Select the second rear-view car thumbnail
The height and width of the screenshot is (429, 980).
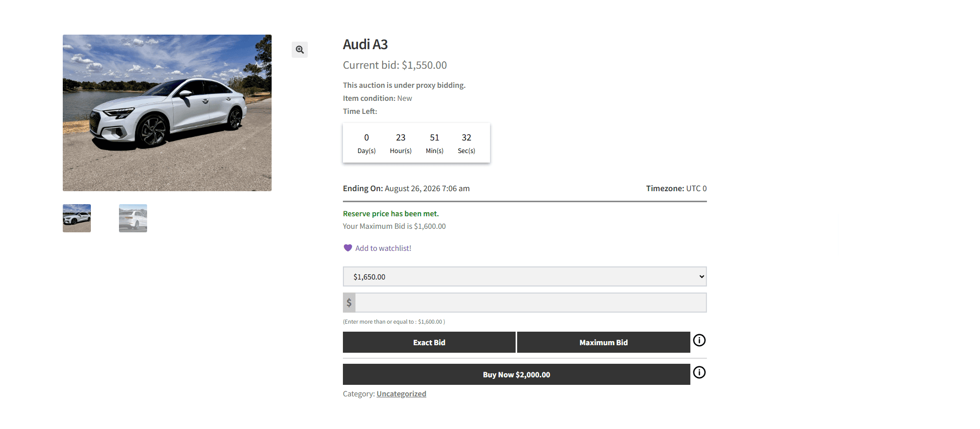(x=133, y=218)
